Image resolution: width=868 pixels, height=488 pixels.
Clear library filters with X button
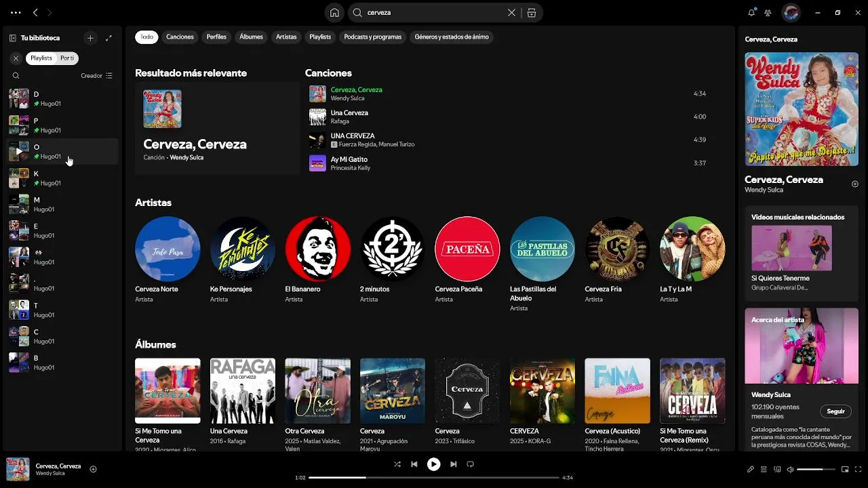(16, 58)
